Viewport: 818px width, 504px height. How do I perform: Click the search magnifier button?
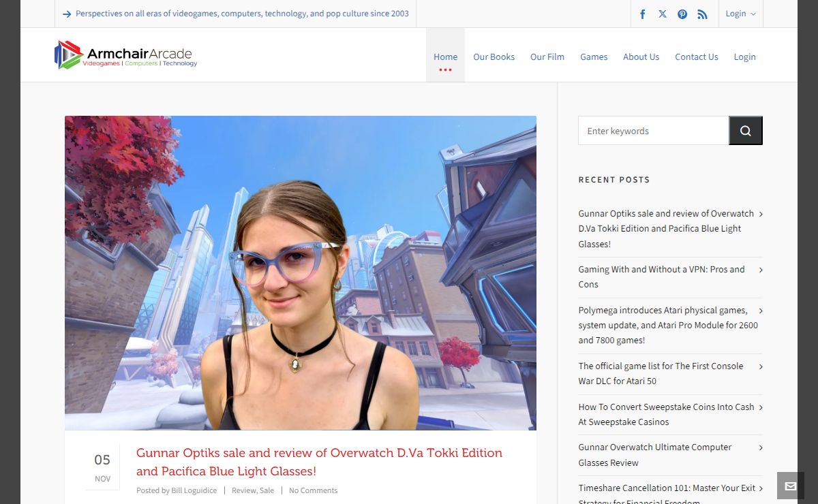[746, 131]
